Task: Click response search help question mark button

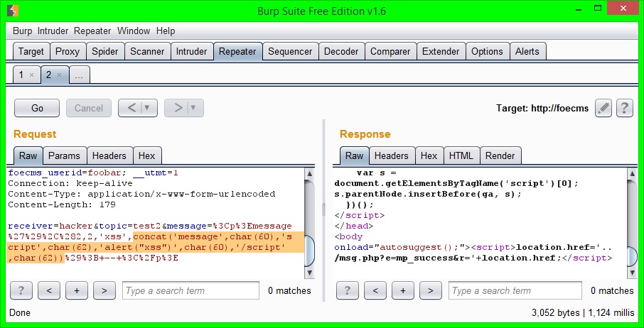Action: (x=347, y=290)
